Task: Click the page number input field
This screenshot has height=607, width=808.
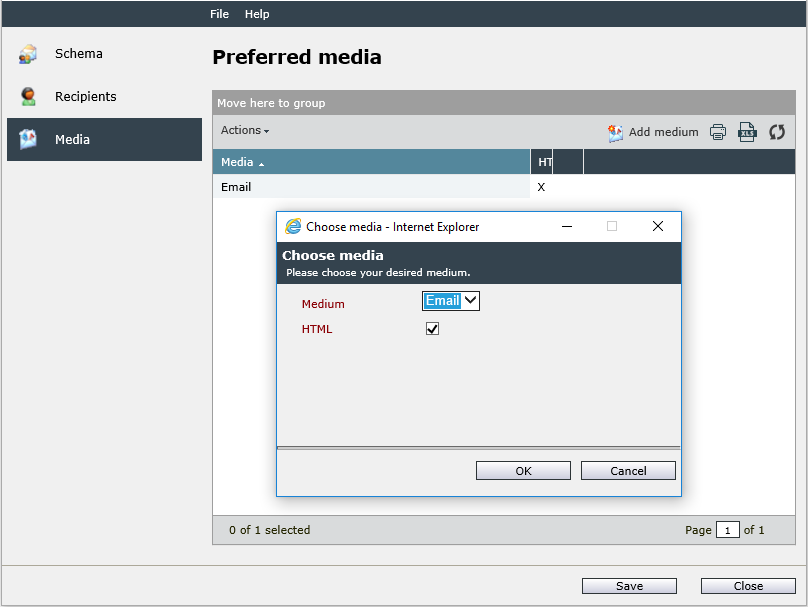Action: point(728,530)
